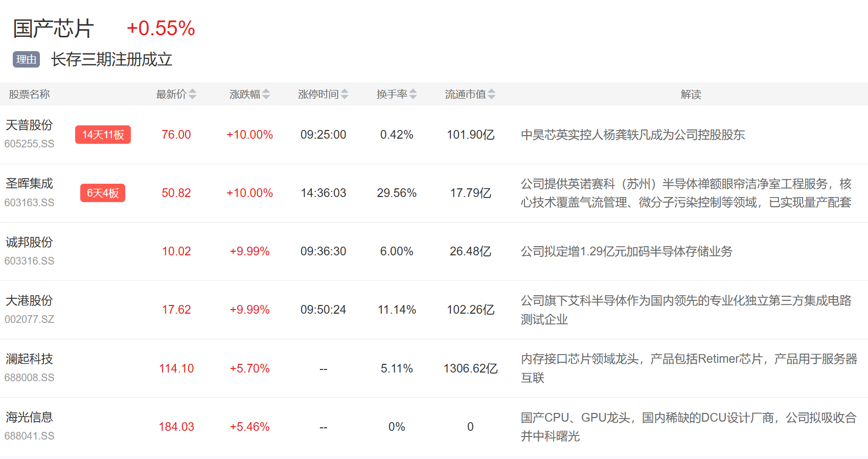Sort table by 涨停时间 arrows

coord(345,94)
